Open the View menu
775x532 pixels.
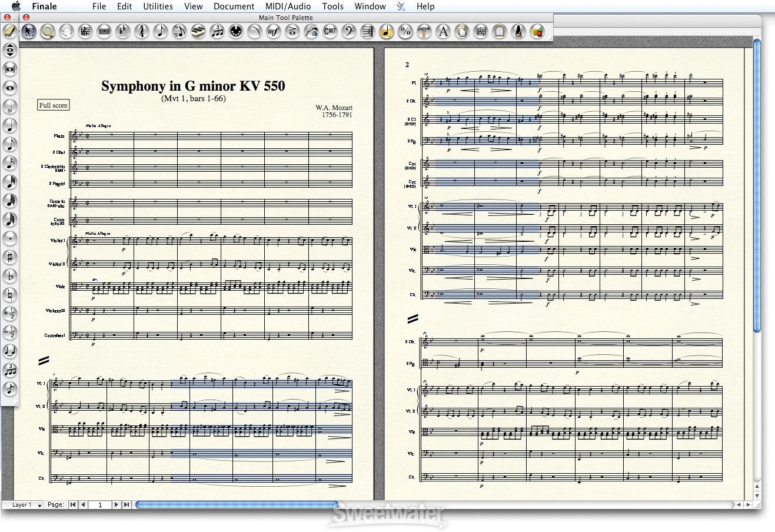click(194, 6)
